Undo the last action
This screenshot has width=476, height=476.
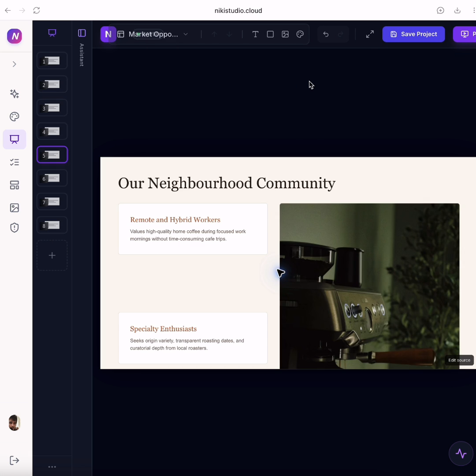pyautogui.click(x=326, y=34)
